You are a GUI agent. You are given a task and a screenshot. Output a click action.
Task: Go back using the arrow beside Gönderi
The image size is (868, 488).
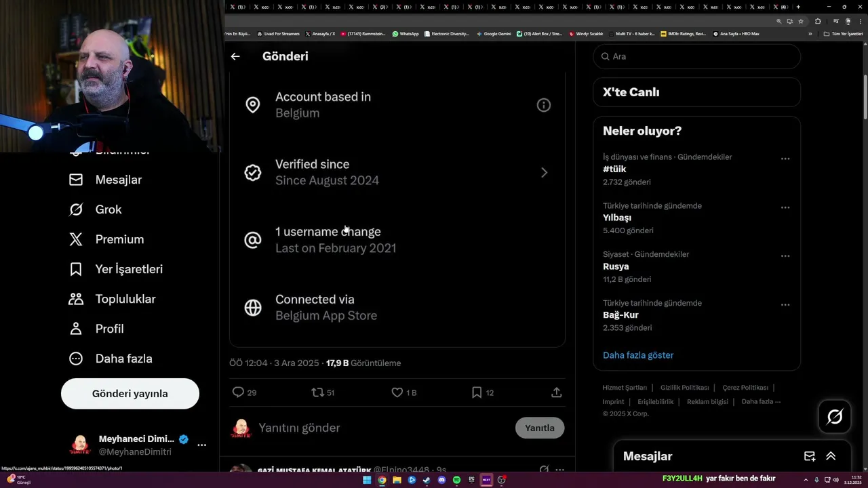click(235, 56)
